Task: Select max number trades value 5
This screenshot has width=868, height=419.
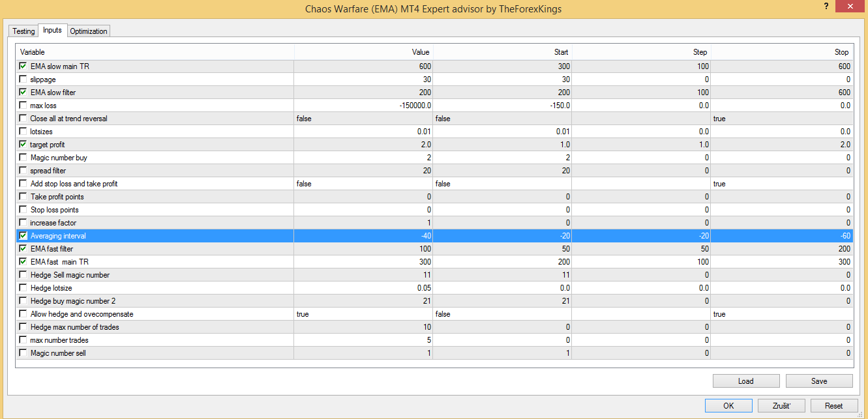Action: click(363, 340)
